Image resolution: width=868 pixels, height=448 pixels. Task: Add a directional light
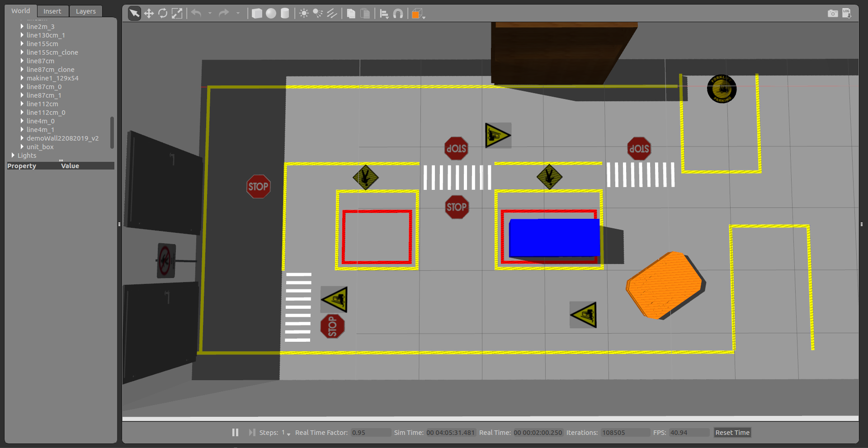click(x=332, y=14)
